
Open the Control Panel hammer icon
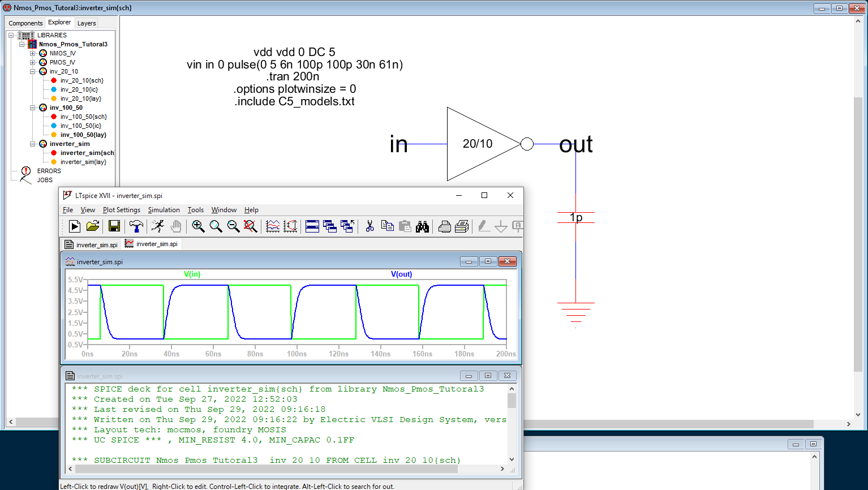[136, 226]
